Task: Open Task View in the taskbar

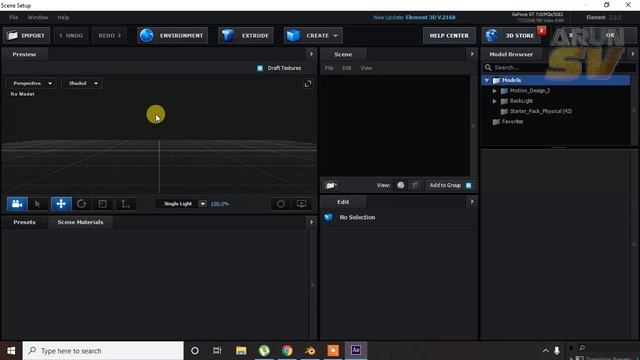Action: click(x=217, y=351)
